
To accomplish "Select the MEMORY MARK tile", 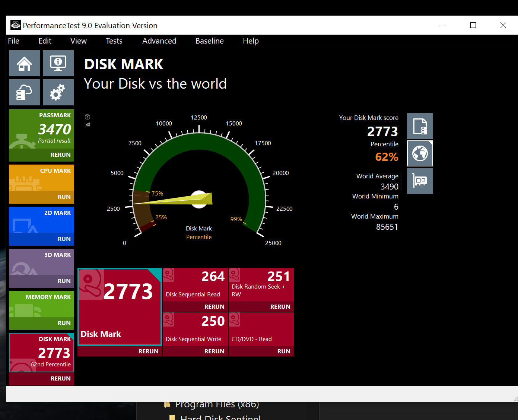I will coord(41,304).
